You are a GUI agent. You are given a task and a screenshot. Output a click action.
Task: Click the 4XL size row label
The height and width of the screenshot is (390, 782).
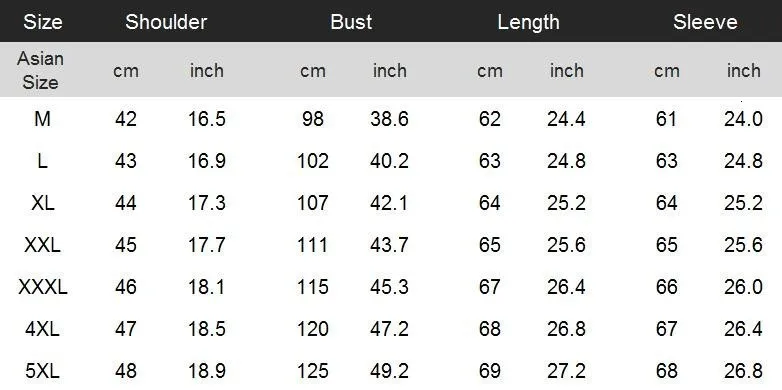tap(42, 329)
